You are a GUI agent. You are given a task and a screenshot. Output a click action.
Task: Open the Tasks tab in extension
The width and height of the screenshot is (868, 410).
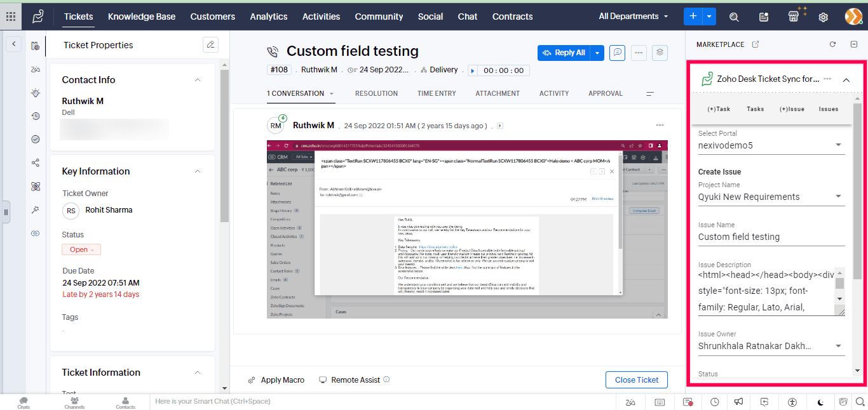(756, 109)
